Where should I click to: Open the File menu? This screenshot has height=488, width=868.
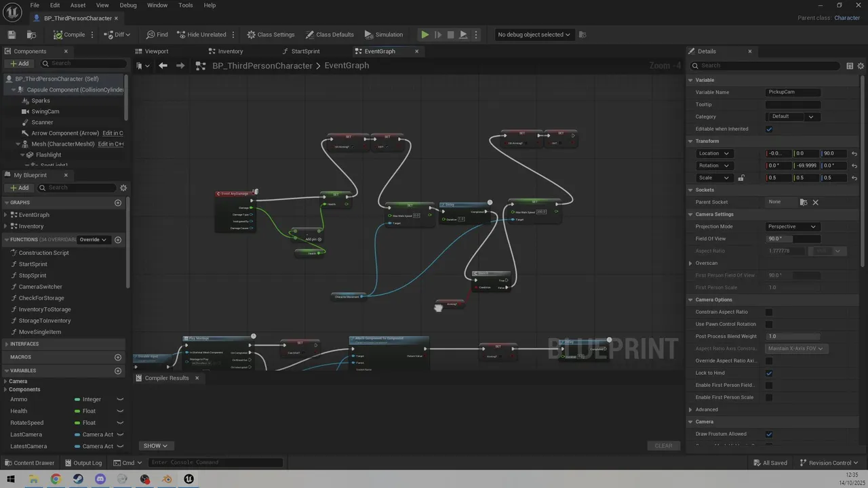click(35, 5)
